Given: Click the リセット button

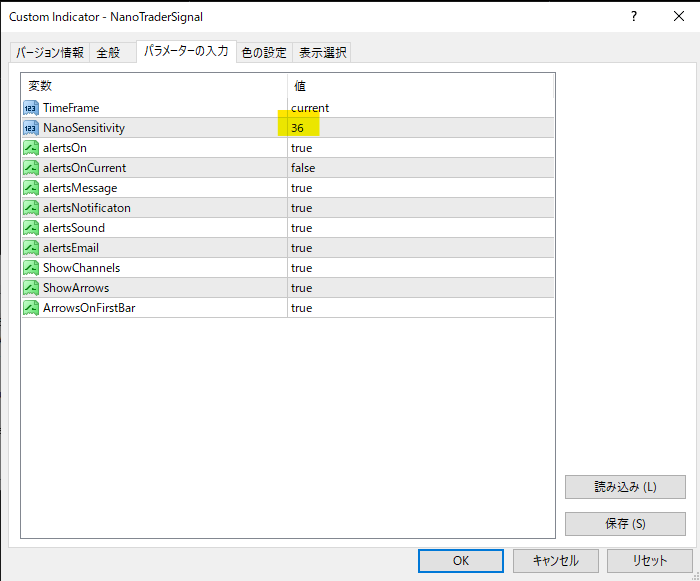Looking at the screenshot, I should point(650,560).
